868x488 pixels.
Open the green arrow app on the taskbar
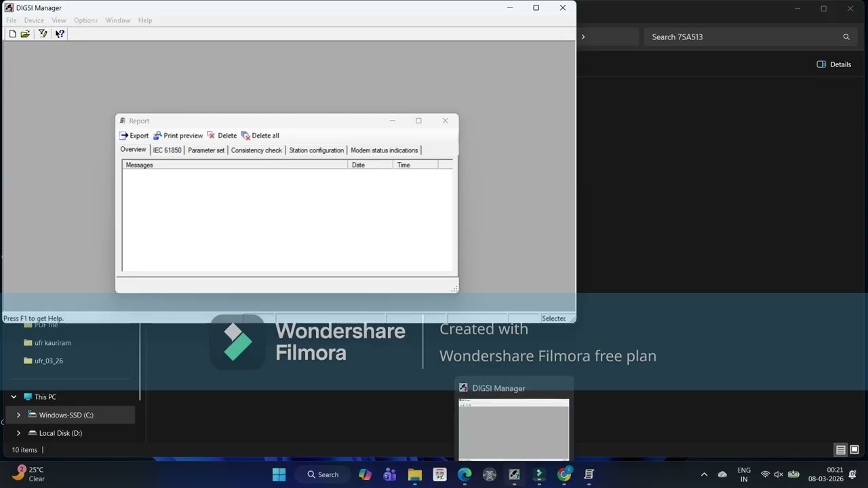tap(539, 474)
